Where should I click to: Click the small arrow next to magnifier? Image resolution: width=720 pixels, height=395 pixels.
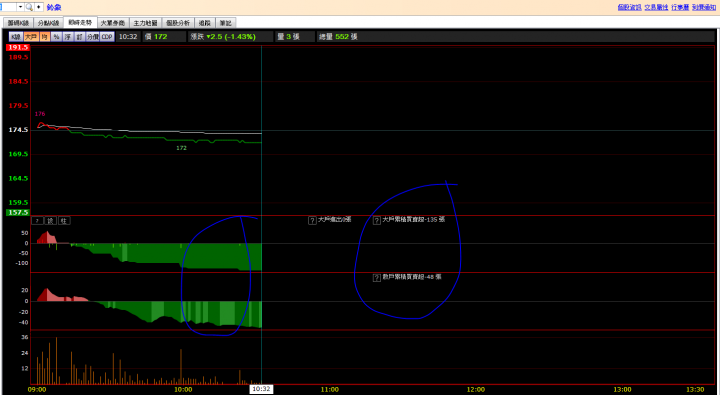coord(39,7)
